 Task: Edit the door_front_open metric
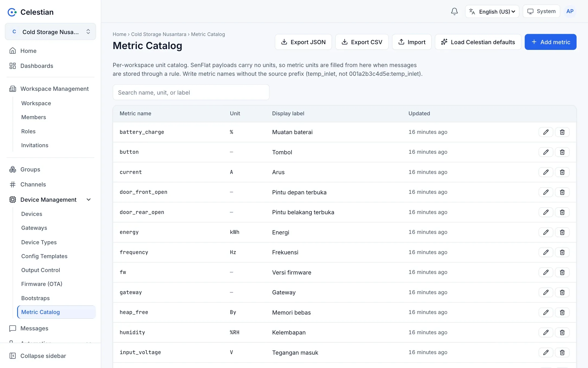point(546,192)
